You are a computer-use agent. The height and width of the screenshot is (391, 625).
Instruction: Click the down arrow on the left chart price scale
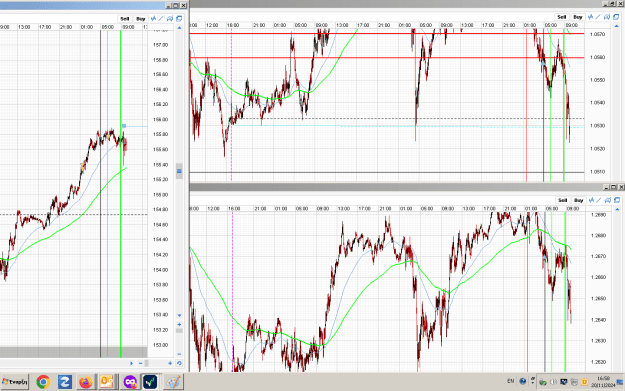pos(179,315)
